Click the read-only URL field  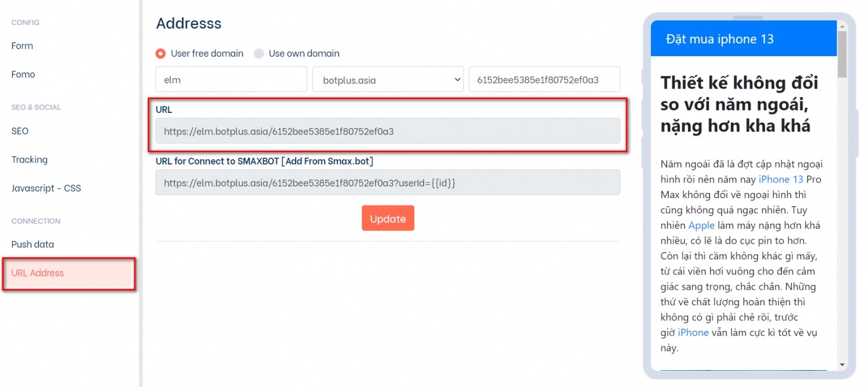387,132
